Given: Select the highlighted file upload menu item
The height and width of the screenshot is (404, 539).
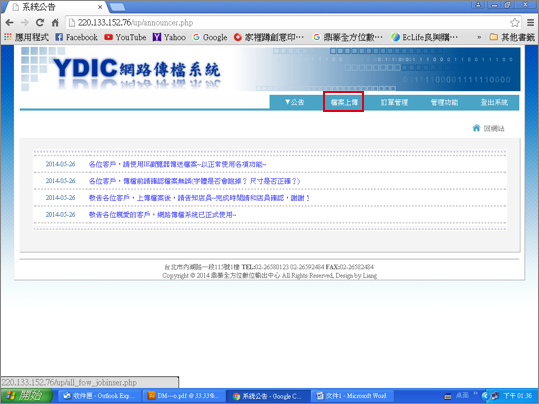Looking at the screenshot, I should point(344,102).
